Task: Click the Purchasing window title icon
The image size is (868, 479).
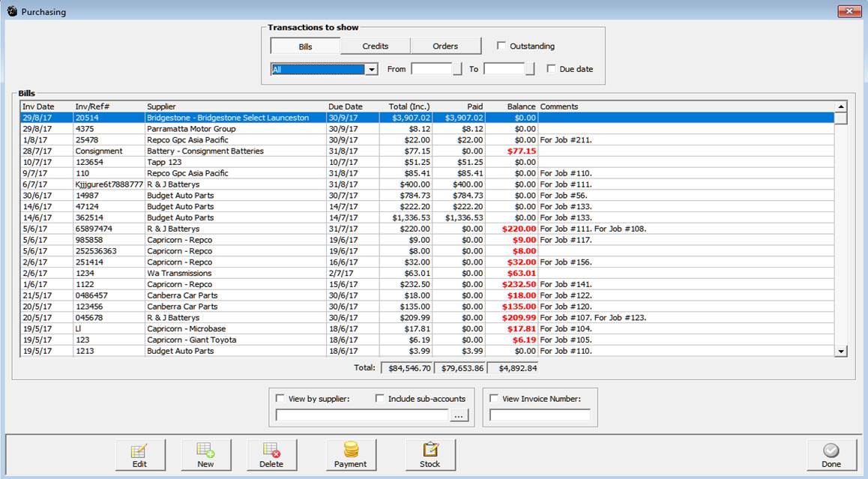Action: click(11, 11)
